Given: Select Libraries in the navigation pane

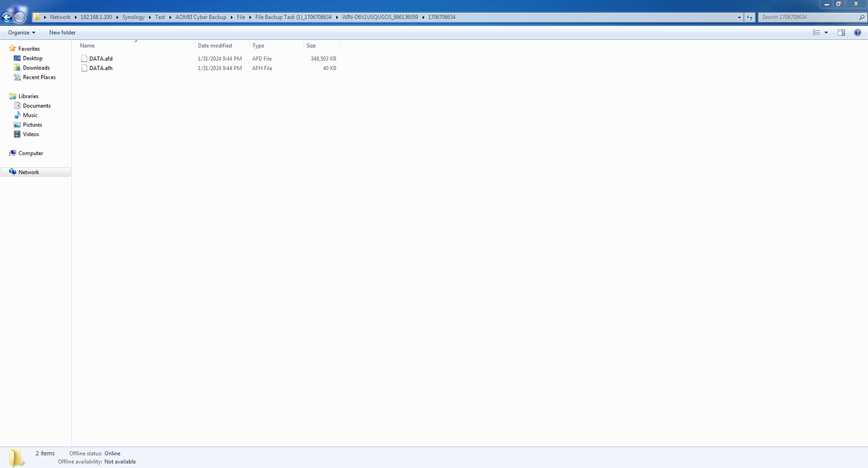Looking at the screenshot, I should click(28, 97).
